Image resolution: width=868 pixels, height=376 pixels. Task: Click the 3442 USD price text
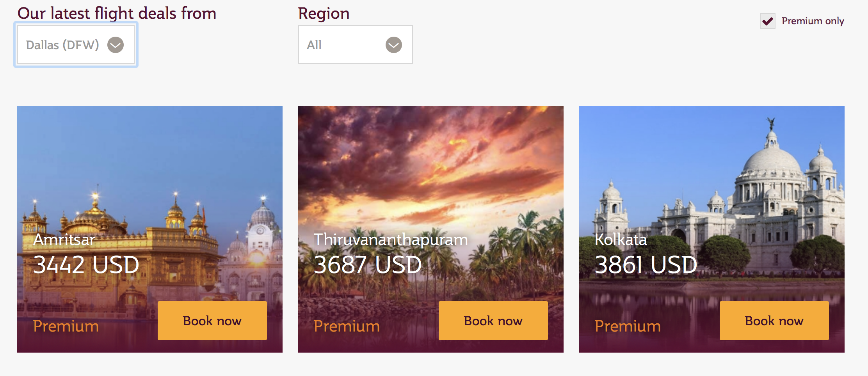[87, 266]
